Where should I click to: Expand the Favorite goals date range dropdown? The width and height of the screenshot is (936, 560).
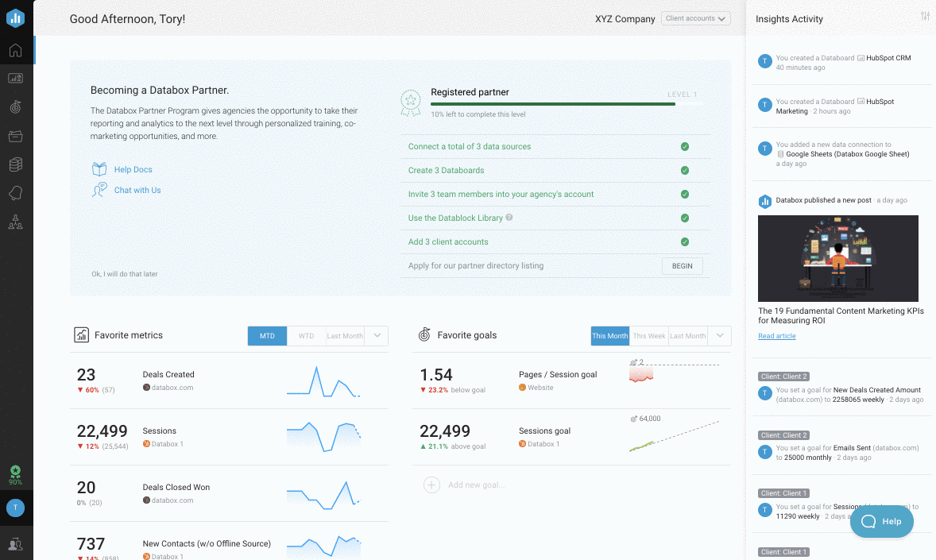tap(720, 335)
